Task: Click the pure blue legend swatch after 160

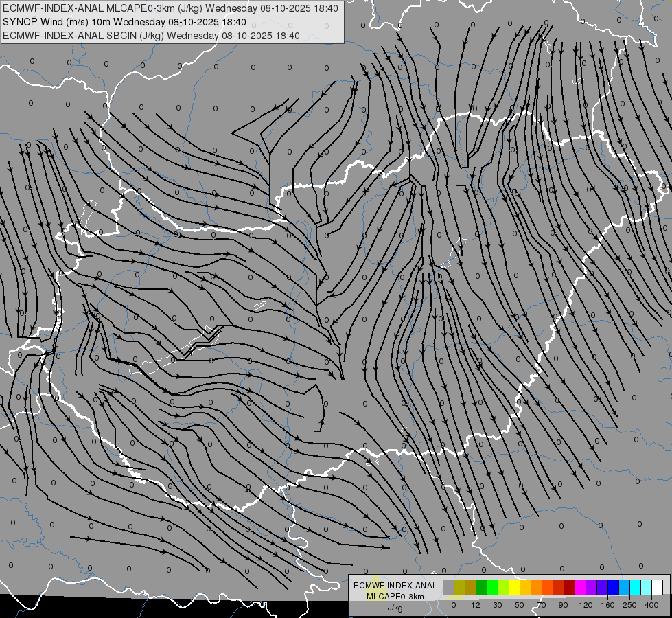Action: pyautogui.click(x=614, y=588)
